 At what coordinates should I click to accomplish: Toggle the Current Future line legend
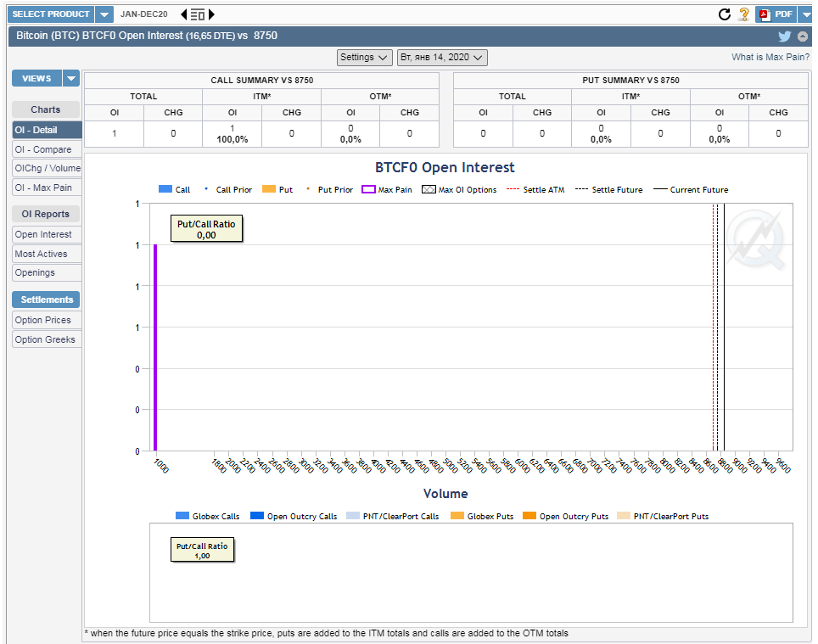point(660,189)
